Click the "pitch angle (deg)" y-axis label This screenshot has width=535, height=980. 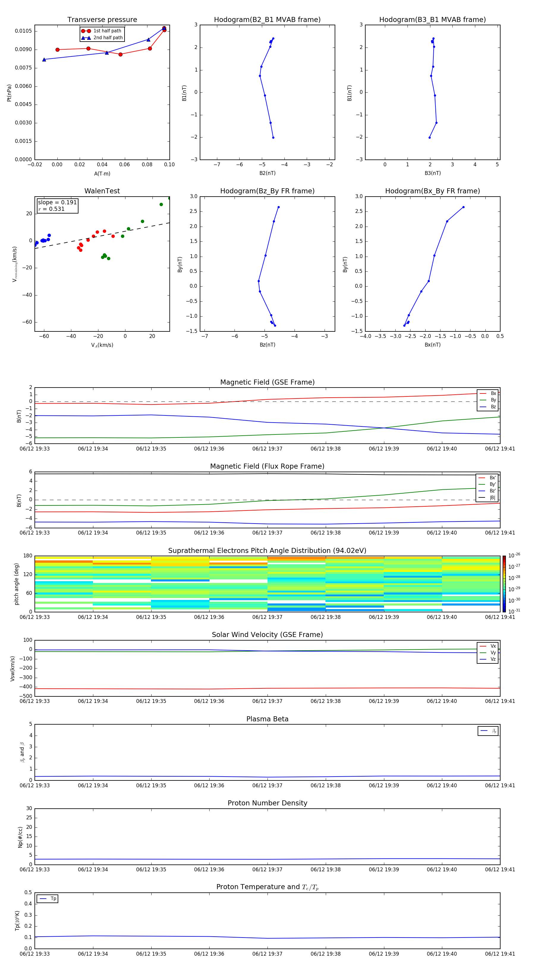pyautogui.click(x=16, y=584)
